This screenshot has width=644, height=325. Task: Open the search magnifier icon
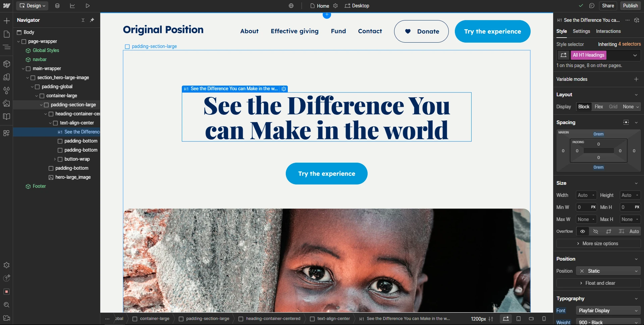(x=6, y=305)
